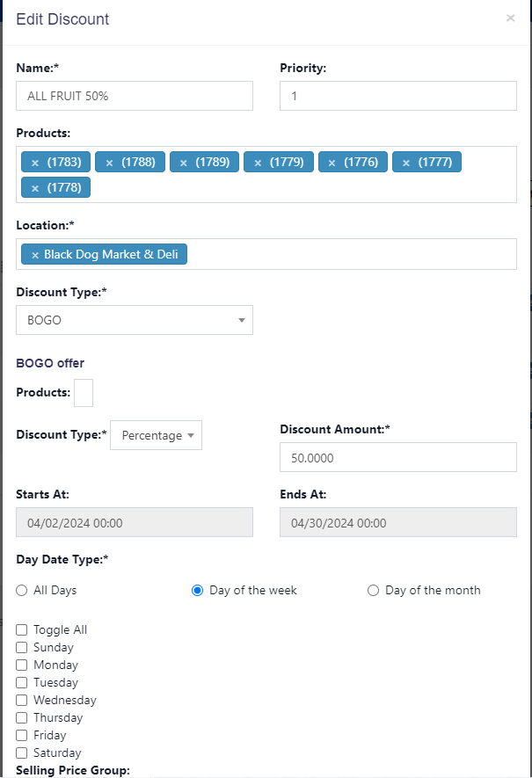Remove product tag (1788)

(x=109, y=163)
